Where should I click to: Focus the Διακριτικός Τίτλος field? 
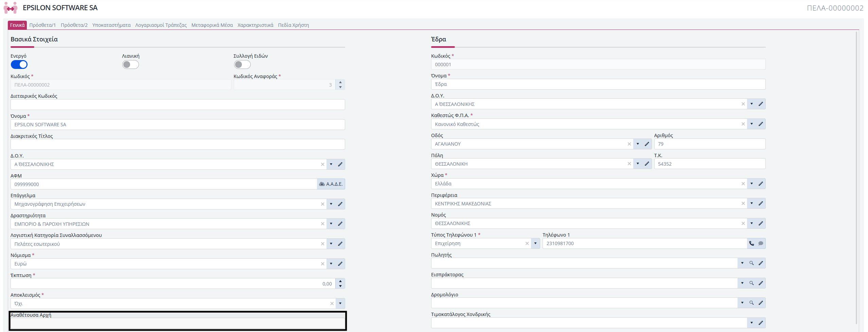pyautogui.click(x=178, y=144)
